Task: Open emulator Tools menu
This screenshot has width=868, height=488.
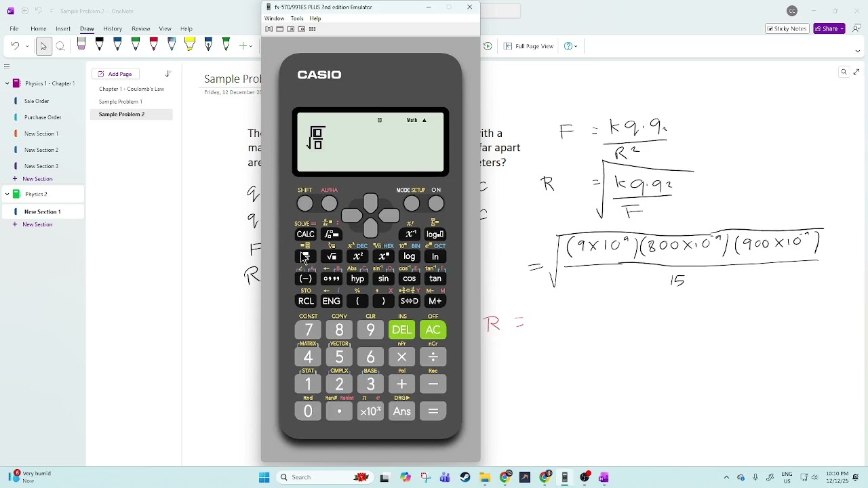Action: coord(297,18)
